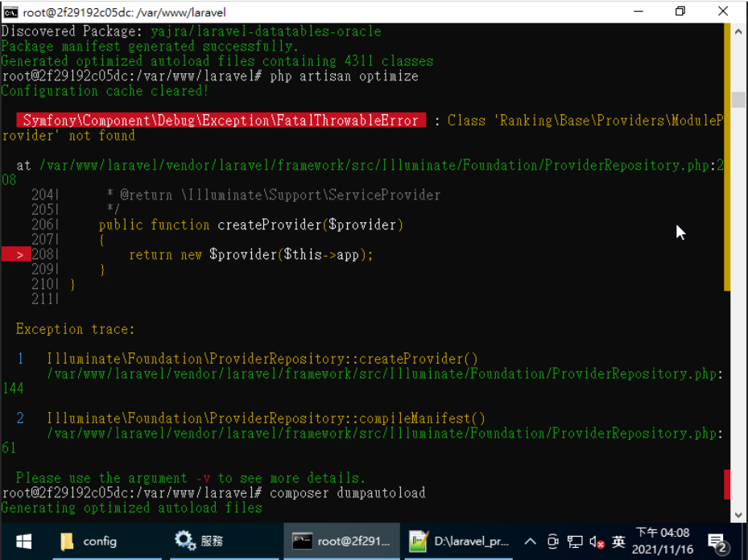Click 'return new $provider($this->app);' code line
The width and height of the screenshot is (748, 560).
coord(250,255)
